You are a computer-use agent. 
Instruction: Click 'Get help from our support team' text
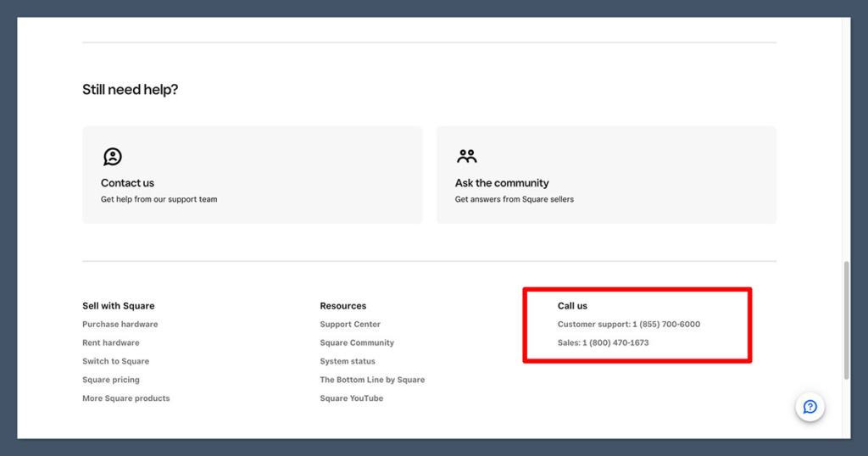(159, 200)
